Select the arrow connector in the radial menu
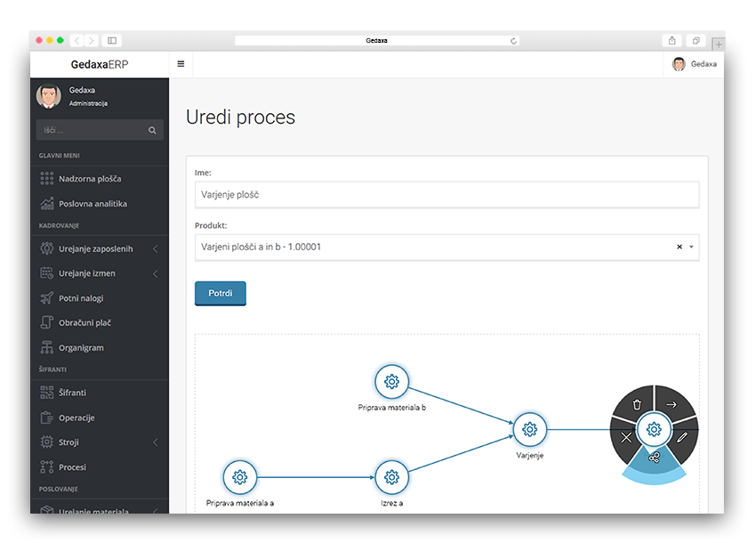The image size is (756, 543). [x=672, y=405]
